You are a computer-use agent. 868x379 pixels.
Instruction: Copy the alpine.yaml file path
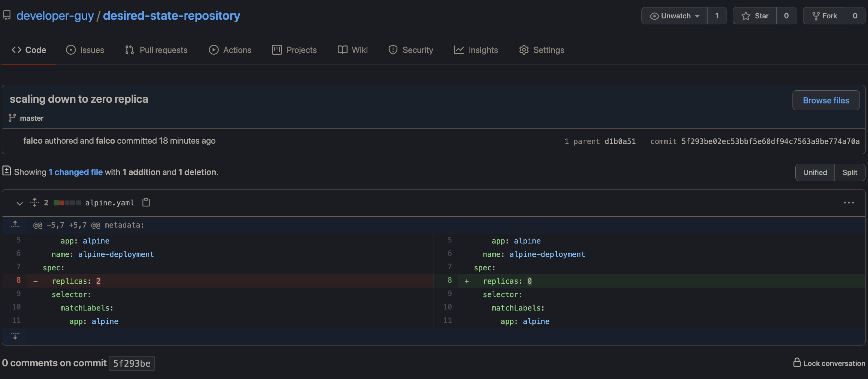146,202
